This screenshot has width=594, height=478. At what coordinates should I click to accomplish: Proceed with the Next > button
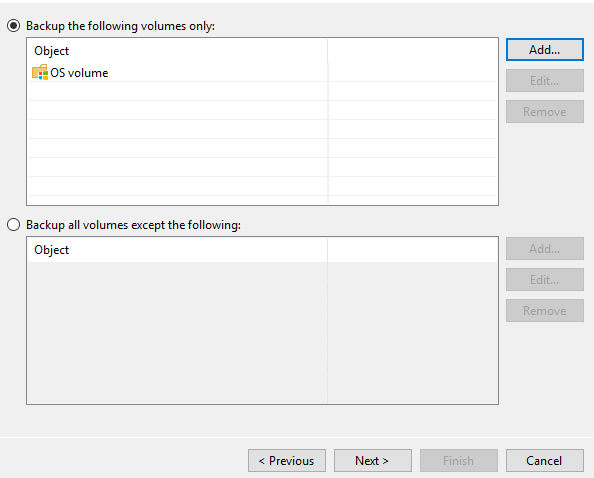pyautogui.click(x=372, y=461)
